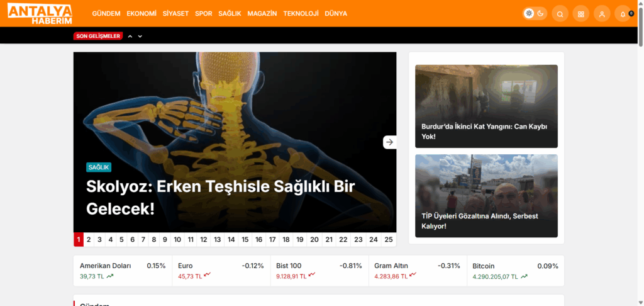The image size is (644, 306).
Task: Open the GÜNDEM menu
Action: tap(106, 14)
